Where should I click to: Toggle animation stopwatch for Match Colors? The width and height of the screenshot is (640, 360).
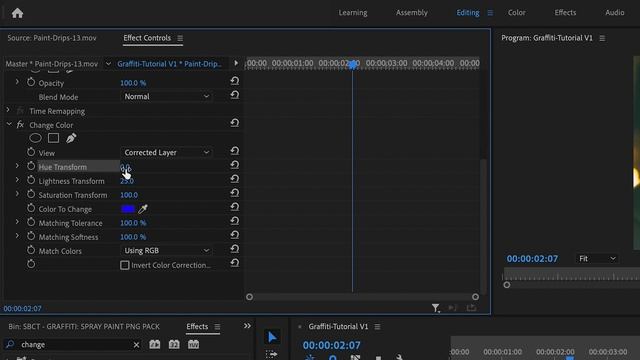pos(31,250)
